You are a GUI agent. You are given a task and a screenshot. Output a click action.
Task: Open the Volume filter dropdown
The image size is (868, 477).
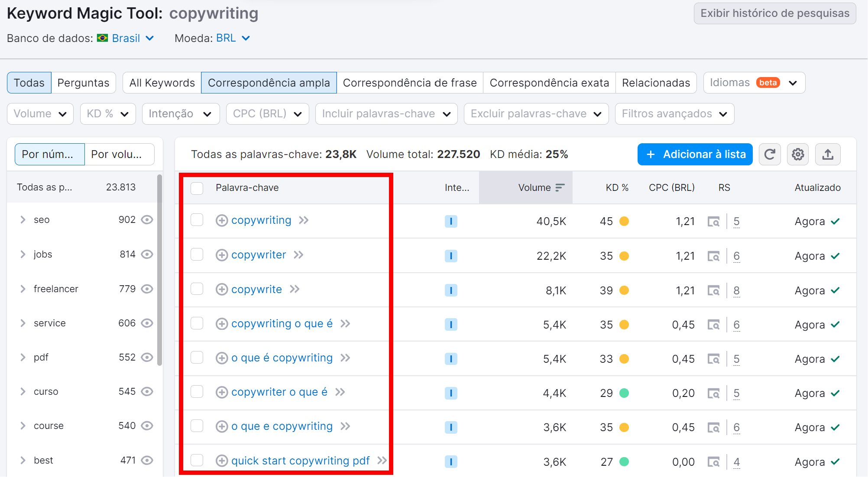[40, 114]
